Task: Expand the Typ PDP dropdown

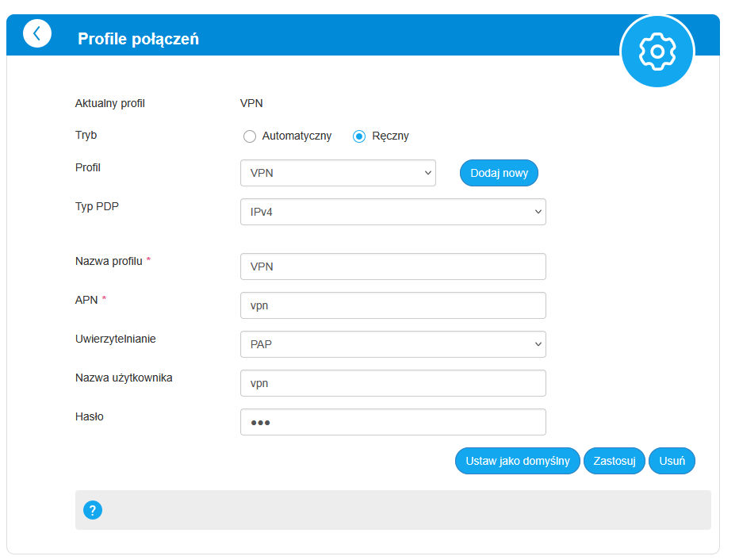Action: tap(392, 212)
